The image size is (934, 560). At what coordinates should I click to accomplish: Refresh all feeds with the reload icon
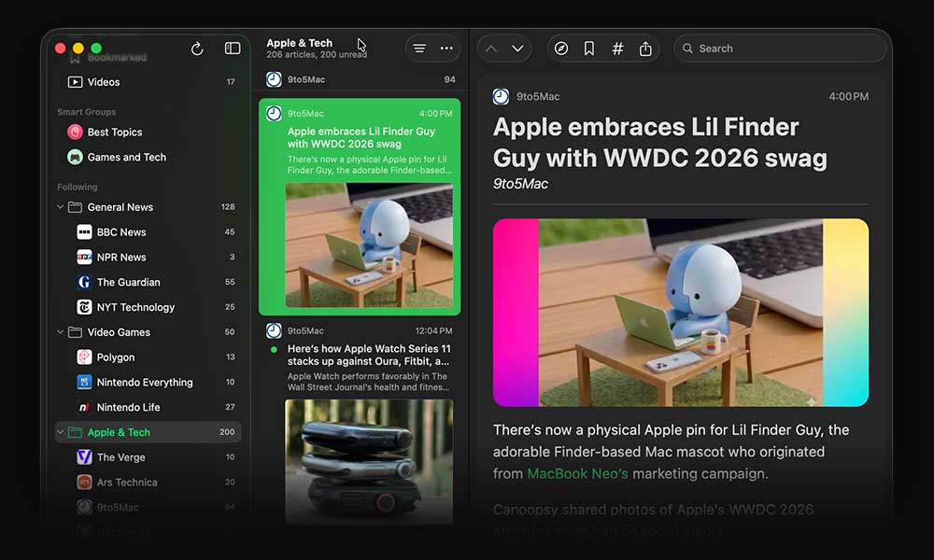pyautogui.click(x=197, y=49)
